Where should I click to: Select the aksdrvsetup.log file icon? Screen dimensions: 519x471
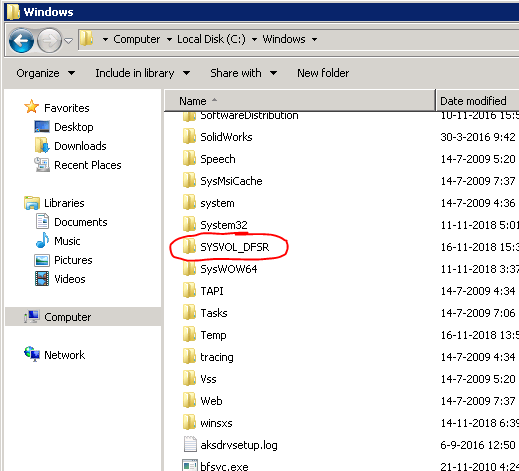(x=190, y=444)
